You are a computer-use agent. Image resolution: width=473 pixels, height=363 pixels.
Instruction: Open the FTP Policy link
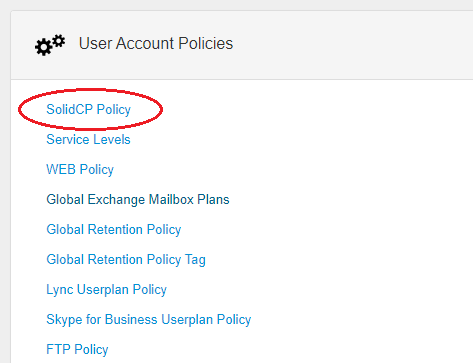click(77, 350)
